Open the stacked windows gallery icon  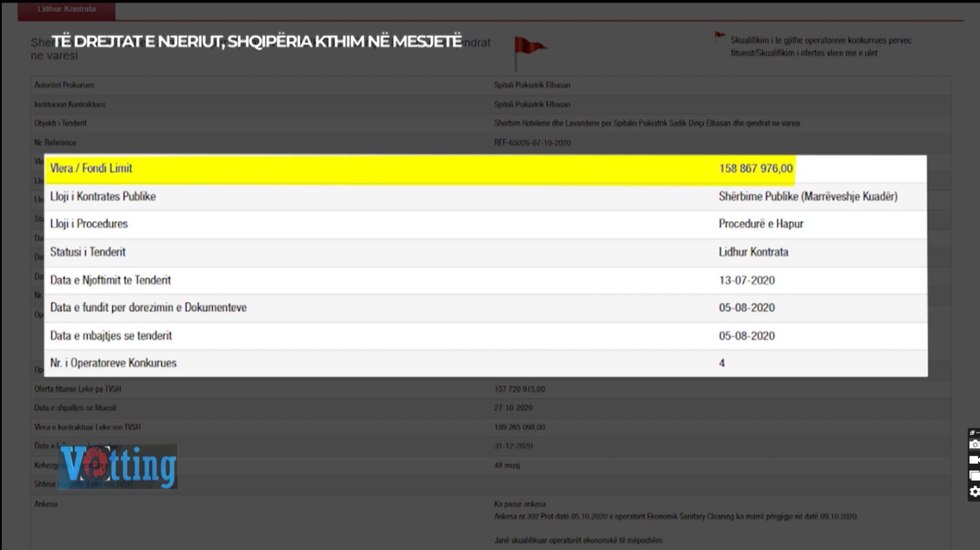tap(974, 475)
